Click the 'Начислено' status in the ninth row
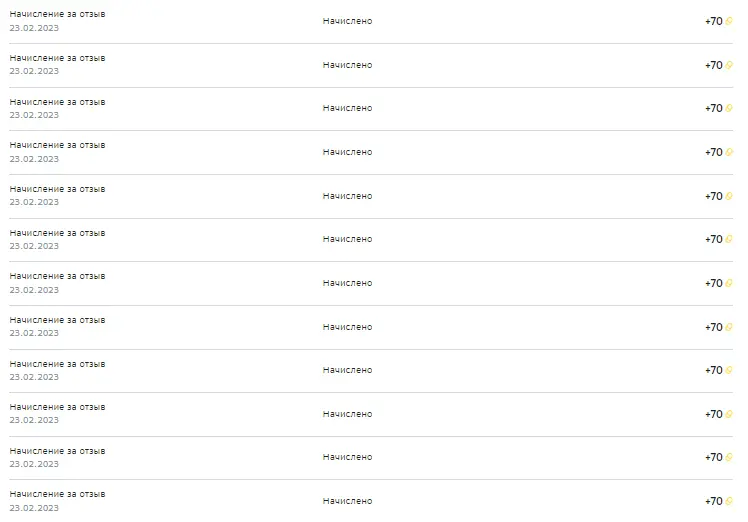Viewport: 748px width, 522px height. click(x=347, y=370)
